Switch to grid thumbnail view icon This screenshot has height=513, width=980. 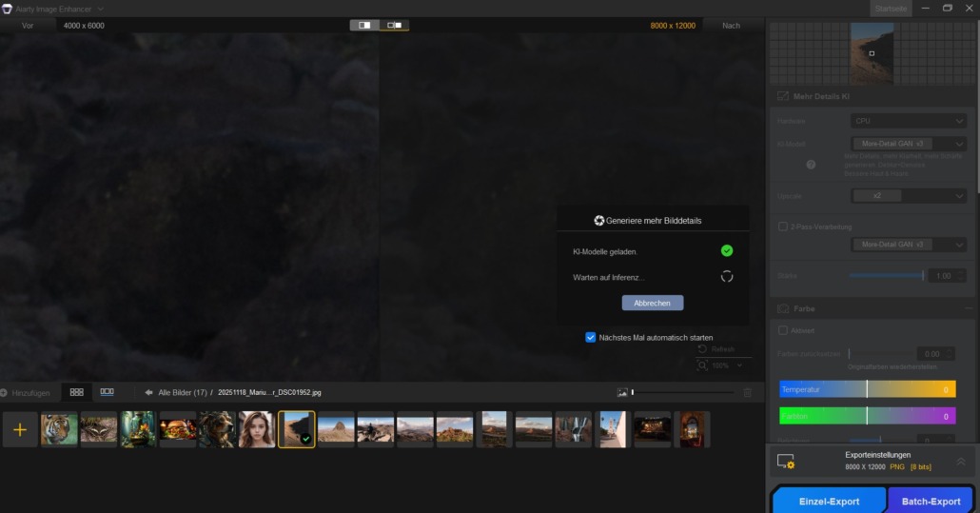[77, 391]
